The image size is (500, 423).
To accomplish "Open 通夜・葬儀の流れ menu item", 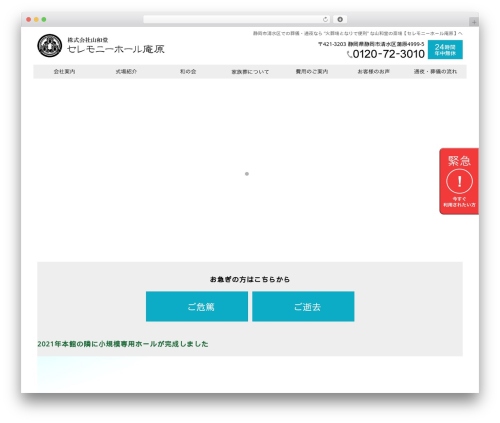I will 435,72.
